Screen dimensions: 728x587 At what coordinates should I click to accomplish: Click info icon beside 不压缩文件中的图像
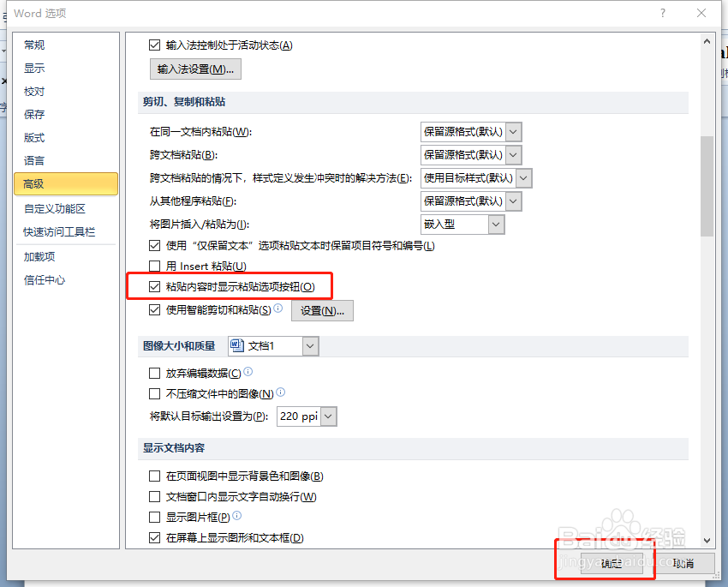(280, 392)
